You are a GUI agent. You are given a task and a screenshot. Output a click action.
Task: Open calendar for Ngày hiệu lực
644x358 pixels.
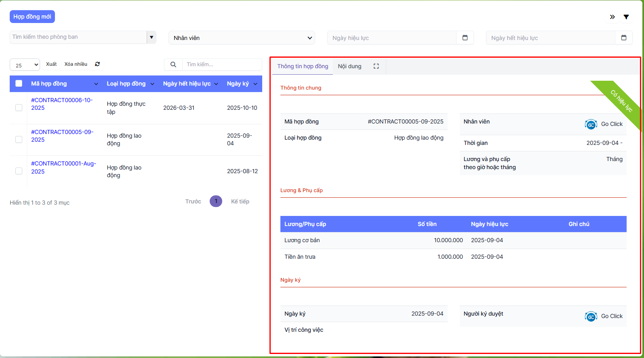click(465, 38)
